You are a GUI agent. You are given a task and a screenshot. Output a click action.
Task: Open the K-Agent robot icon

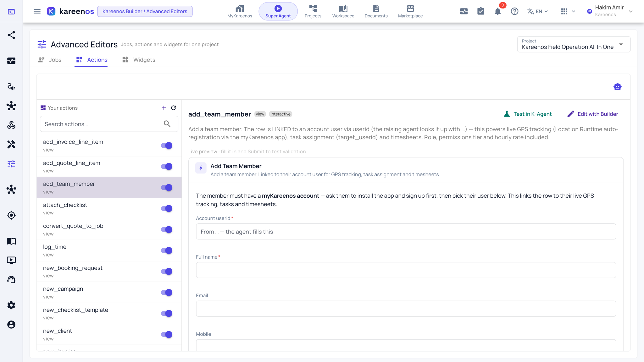pyautogui.click(x=618, y=87)
